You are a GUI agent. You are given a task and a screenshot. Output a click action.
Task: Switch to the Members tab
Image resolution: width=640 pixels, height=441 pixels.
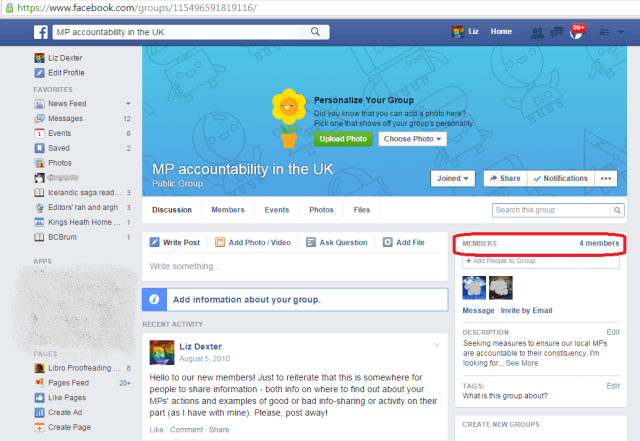point(228,210)
